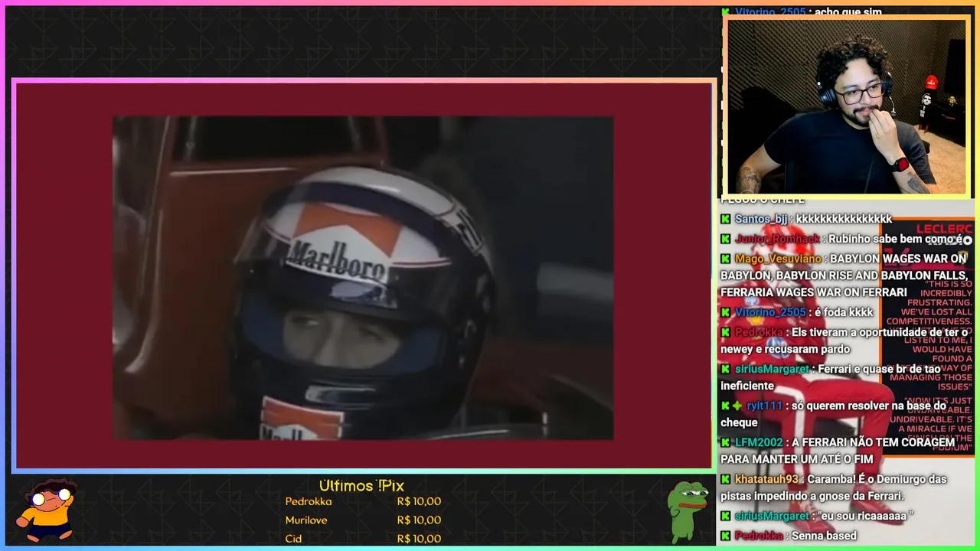Click the streamer webcam feed
980x551 pixels.
pyautogui.click(x=846, y=106)
